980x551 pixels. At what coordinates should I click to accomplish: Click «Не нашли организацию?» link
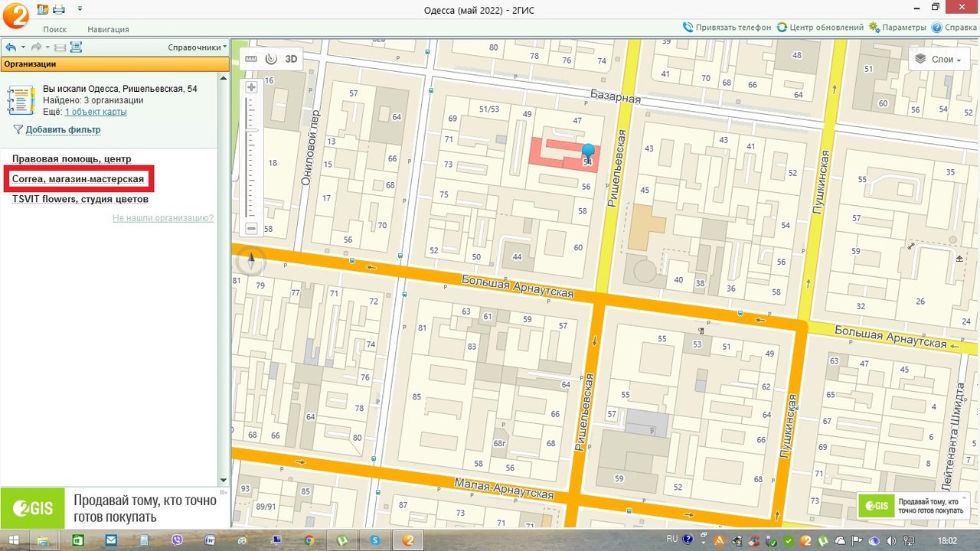click(163, 218)
